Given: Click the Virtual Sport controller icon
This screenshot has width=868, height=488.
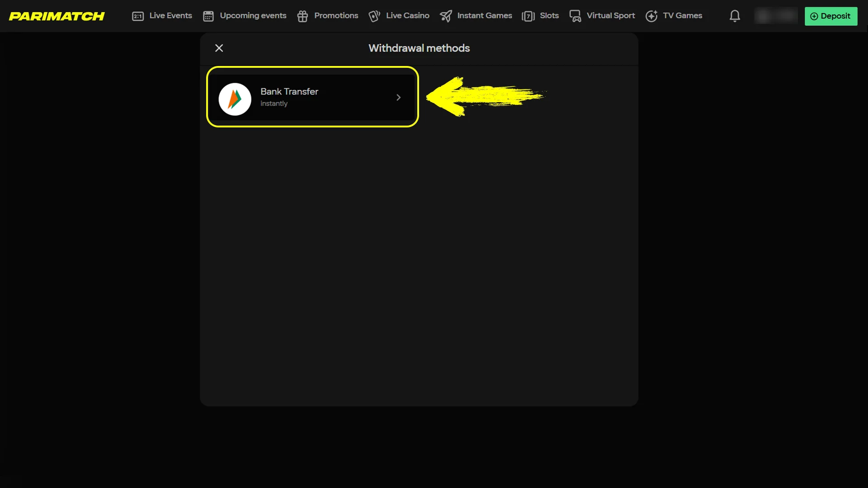Looking at the screenshot, I should point(575,16).
